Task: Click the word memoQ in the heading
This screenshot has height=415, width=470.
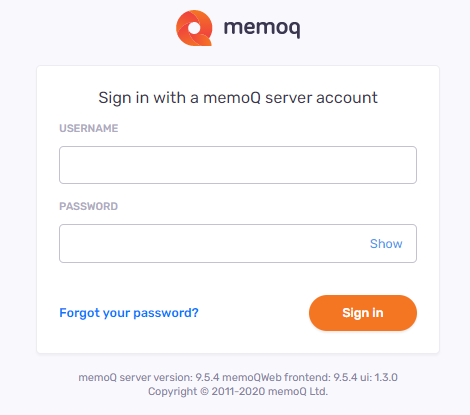Action: click(x=232, y=98)
